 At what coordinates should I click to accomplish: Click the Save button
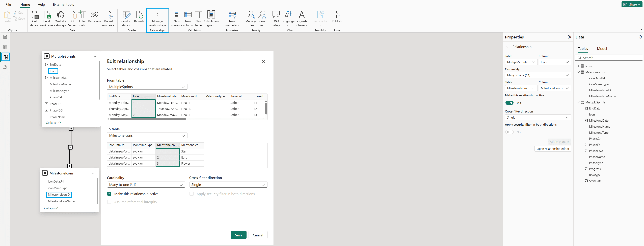pos(238,235)
